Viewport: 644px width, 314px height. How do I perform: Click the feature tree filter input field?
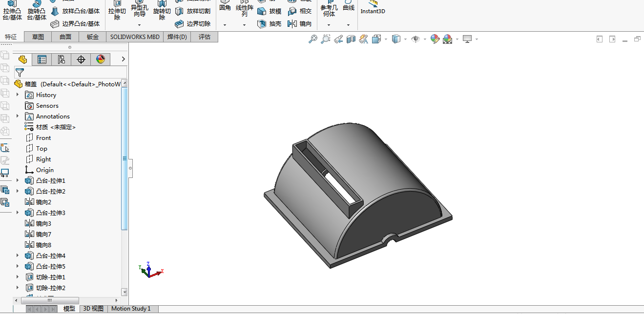coord(73,73)
